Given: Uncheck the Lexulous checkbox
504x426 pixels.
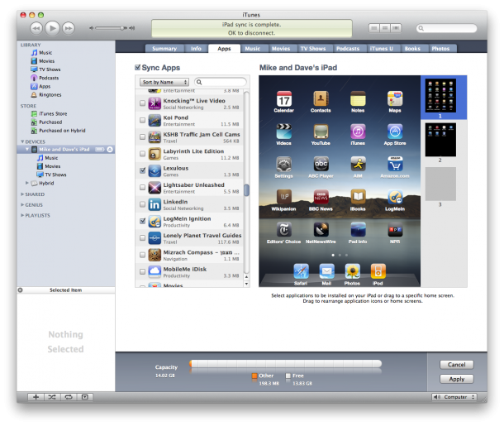Looking at the screenshot, I should click(x=142, y=170).
